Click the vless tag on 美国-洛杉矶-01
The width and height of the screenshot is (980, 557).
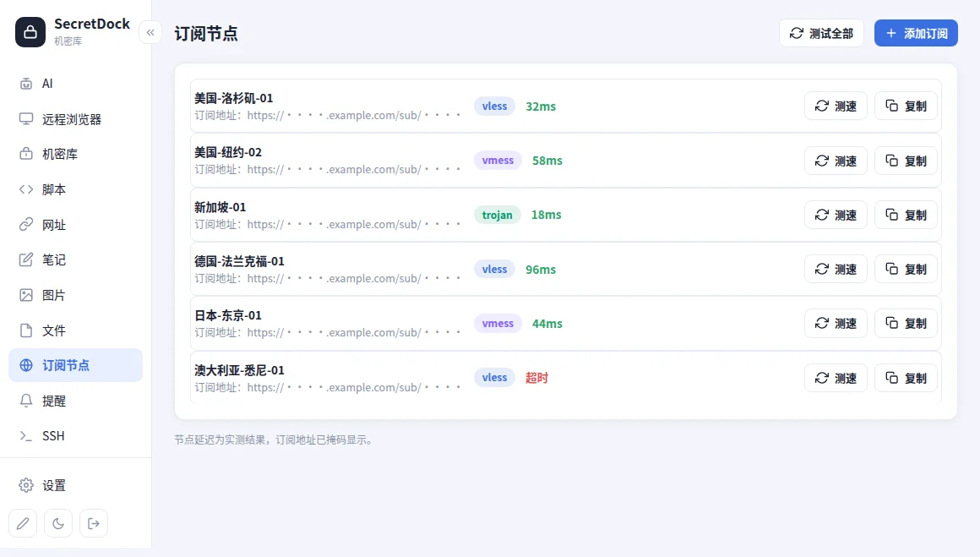tap(494, 106)
